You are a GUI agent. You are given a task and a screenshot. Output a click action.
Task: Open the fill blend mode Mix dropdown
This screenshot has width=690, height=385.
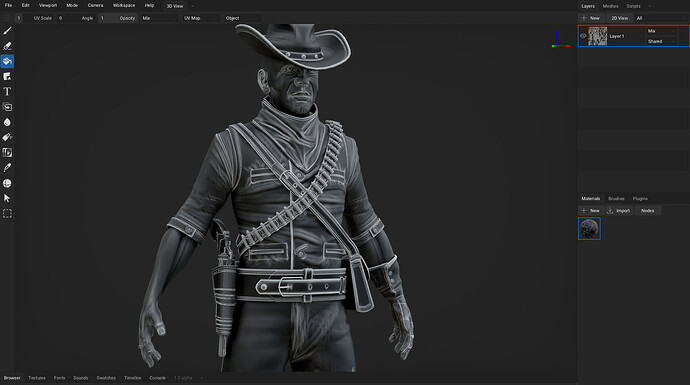pyautogui.click(x=158, y=18)
